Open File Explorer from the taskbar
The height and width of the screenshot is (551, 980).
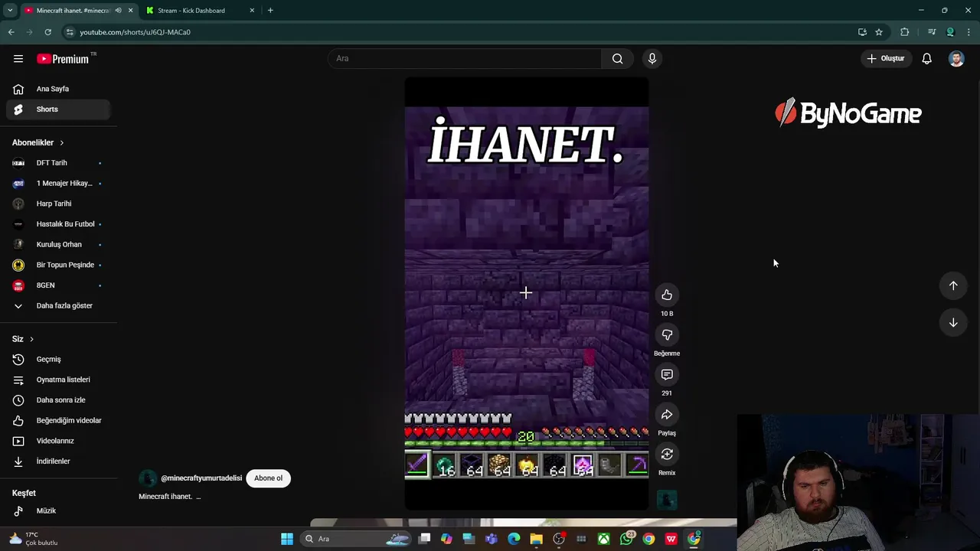click(536, 539)
